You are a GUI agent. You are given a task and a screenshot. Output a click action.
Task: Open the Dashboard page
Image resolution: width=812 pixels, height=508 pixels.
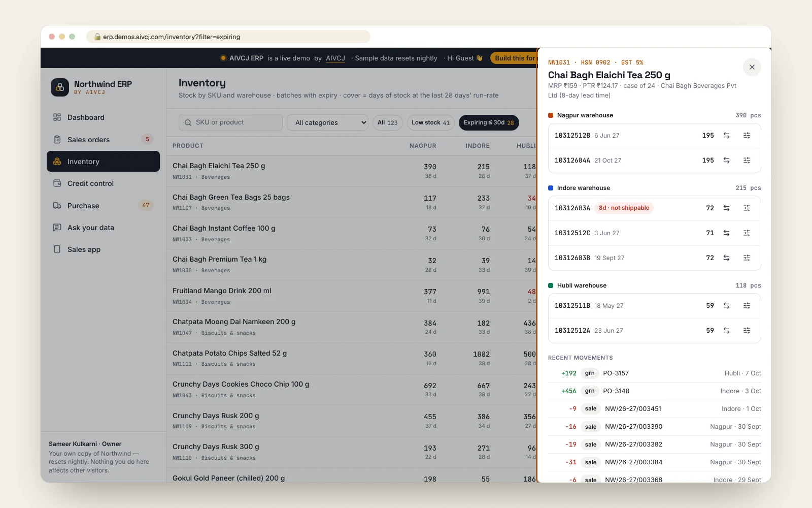coord(103,117)
